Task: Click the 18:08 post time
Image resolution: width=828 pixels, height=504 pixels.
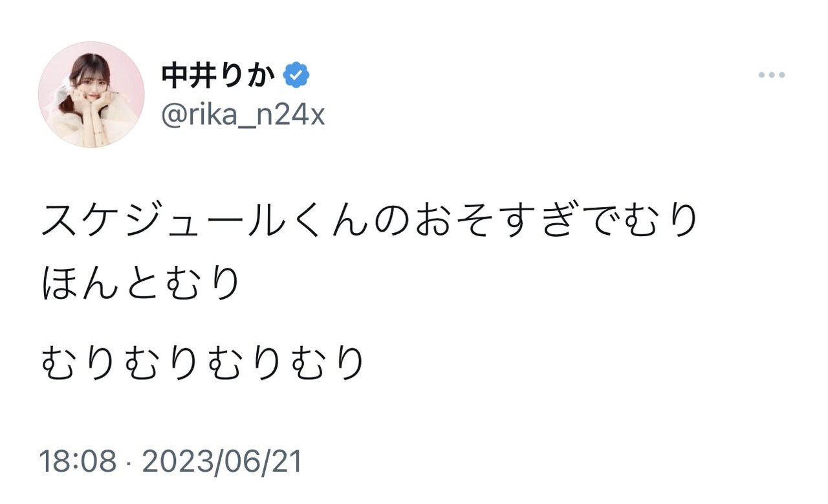Action: point(78,463)
